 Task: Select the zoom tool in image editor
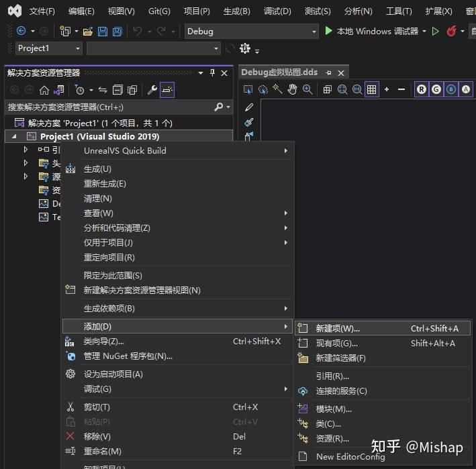pos(307,89)
